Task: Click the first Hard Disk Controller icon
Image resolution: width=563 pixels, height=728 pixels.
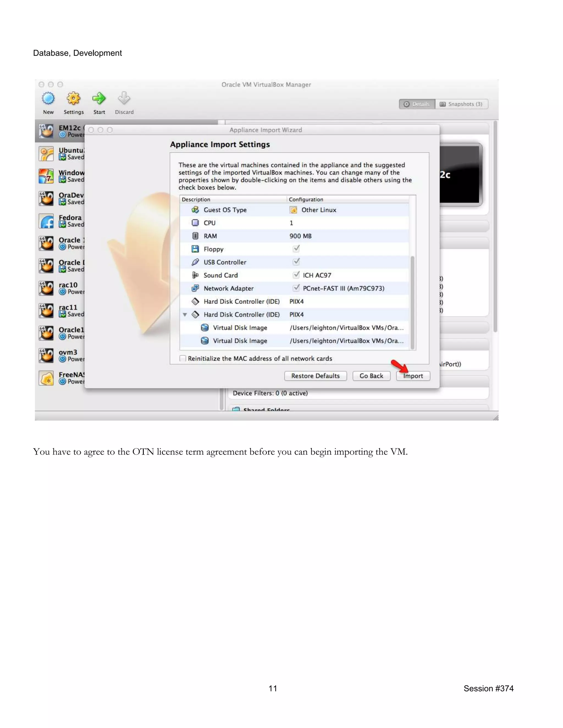Action: coord(195,301)
